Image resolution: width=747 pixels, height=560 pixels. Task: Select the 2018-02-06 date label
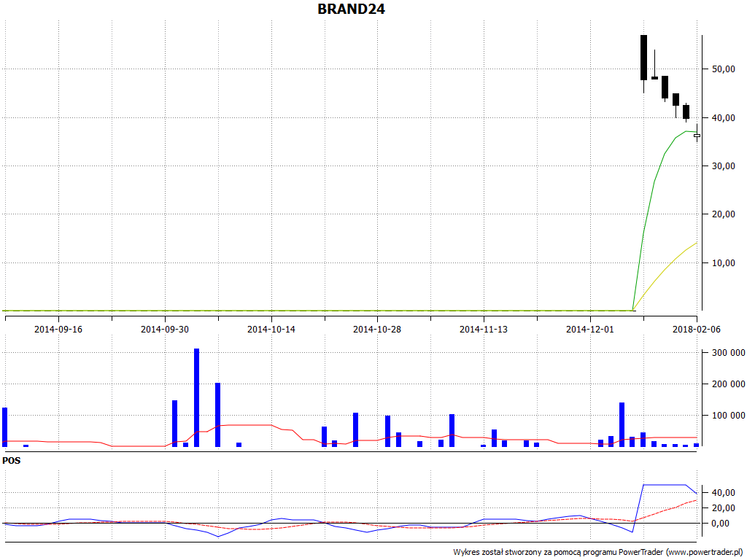tap(696, 329)
